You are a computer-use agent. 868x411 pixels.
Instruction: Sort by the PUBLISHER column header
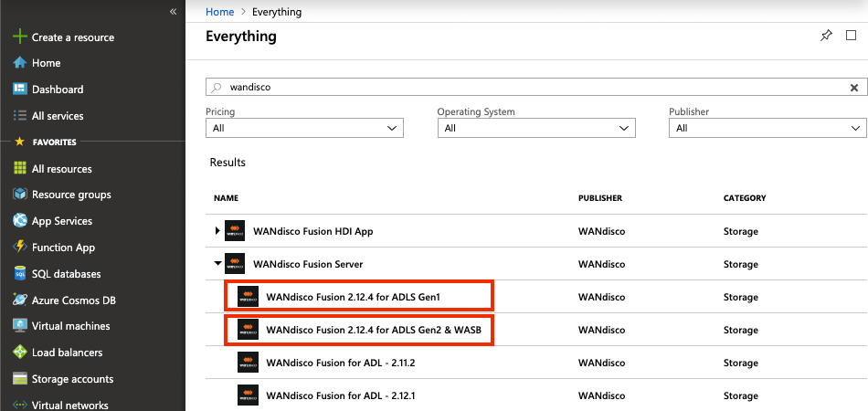coord(600,198)
